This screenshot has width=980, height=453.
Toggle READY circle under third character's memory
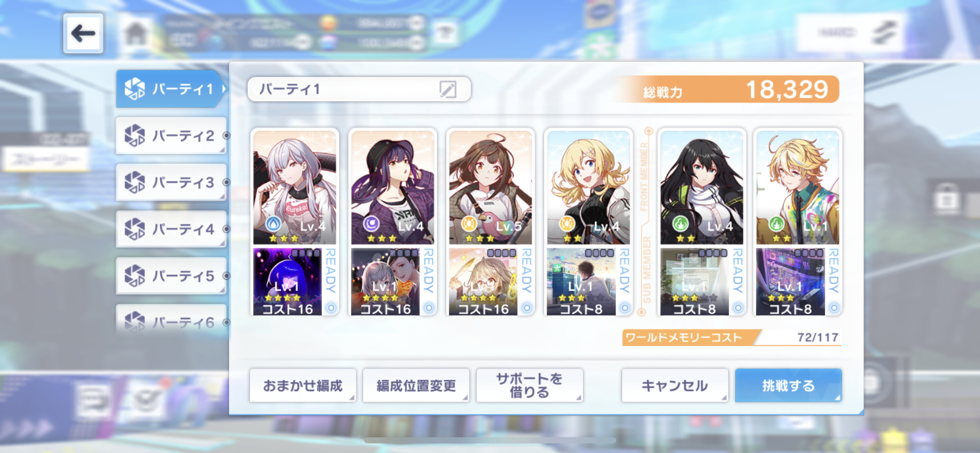tap(527, 308)
